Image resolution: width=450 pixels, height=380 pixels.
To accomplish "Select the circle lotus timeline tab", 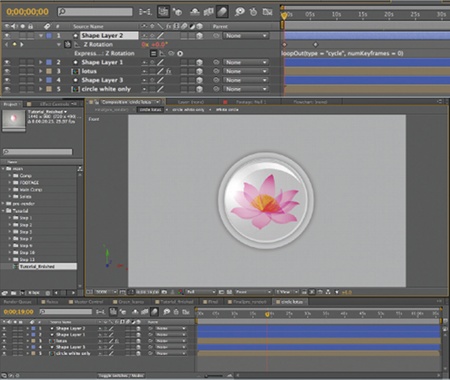I will [x=291, y=302].
